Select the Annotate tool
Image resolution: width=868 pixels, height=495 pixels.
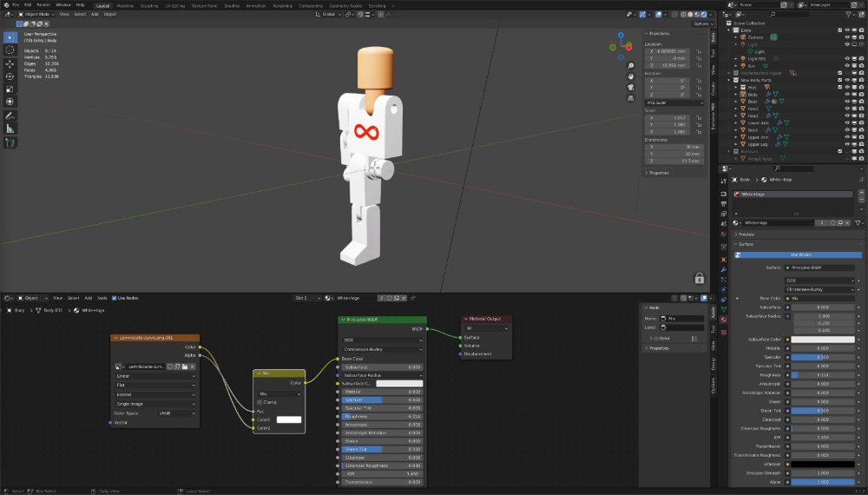click(10, 116)
